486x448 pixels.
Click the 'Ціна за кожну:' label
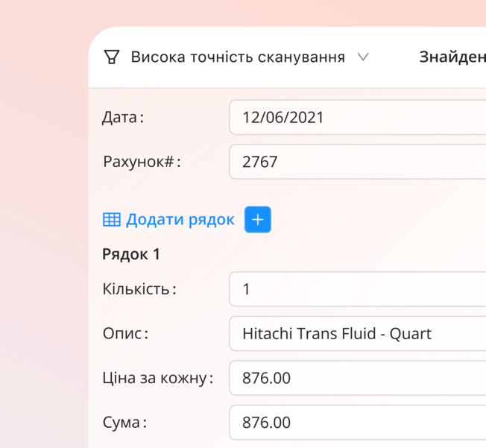[158, 378]
